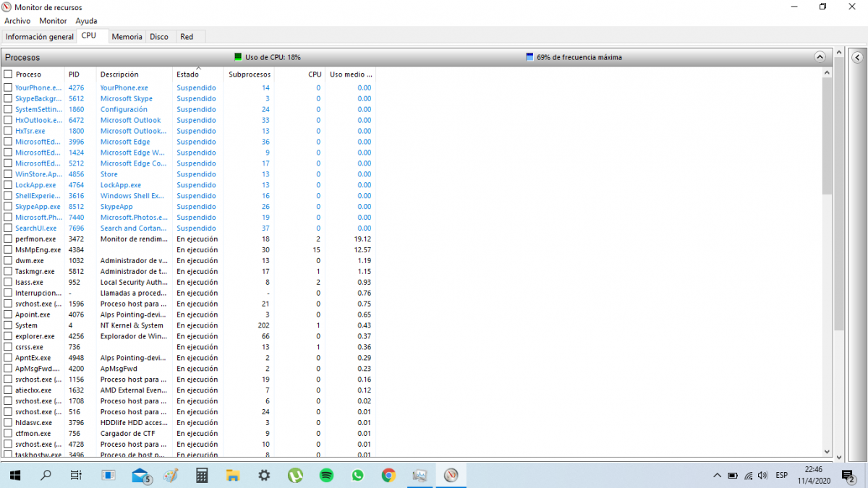Open the notification center icon
Image resolution: width=868 pixels, height=488 pixels.
point(848,476)
